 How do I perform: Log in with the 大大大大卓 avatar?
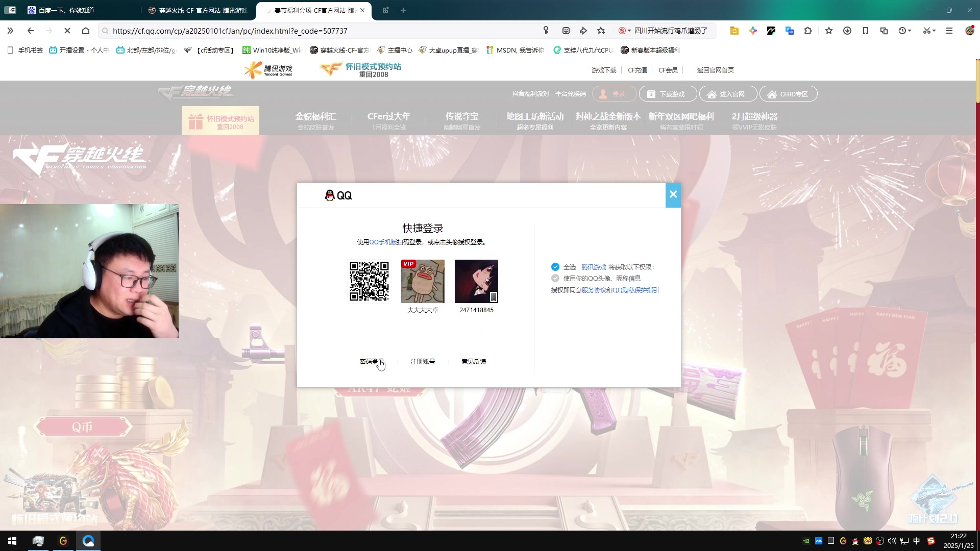(423, 281)
